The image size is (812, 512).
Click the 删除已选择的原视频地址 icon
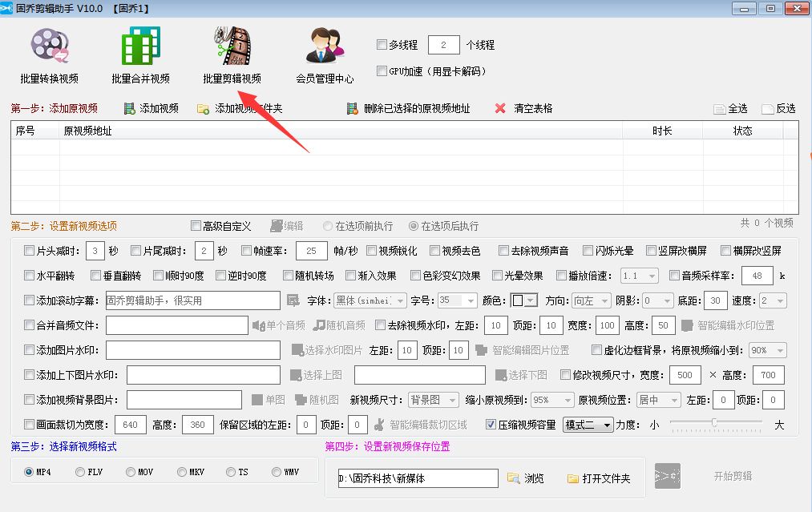[x=352, y=109]
